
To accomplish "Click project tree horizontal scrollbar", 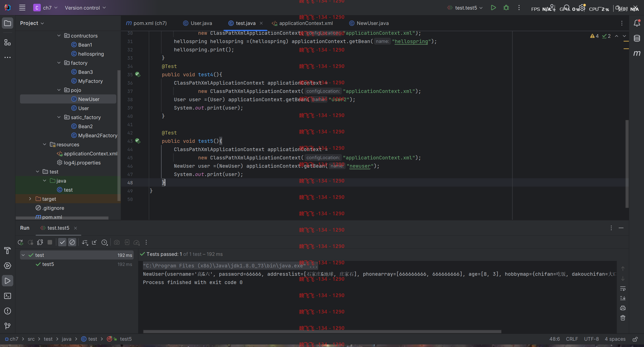I will tap(62, 218).
